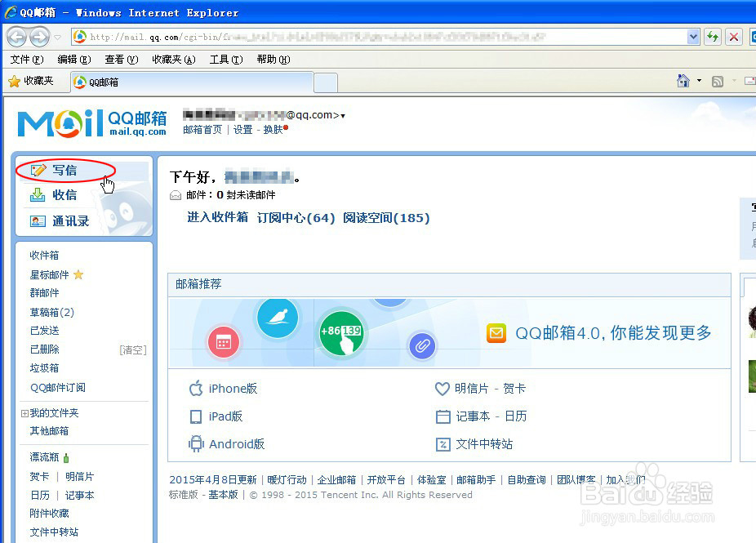Click the QQ邮箱4.0 promotional banner text
The height and width of the screenshot is (543, 756).
click(x=613, y=333)
